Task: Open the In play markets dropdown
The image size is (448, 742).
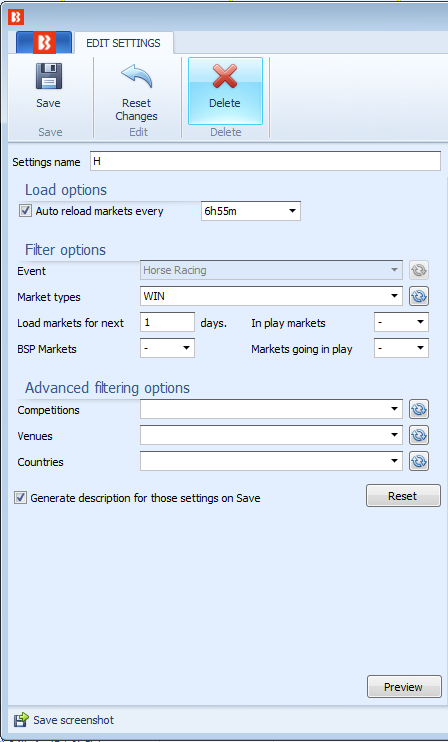Action: click(401, 322)
